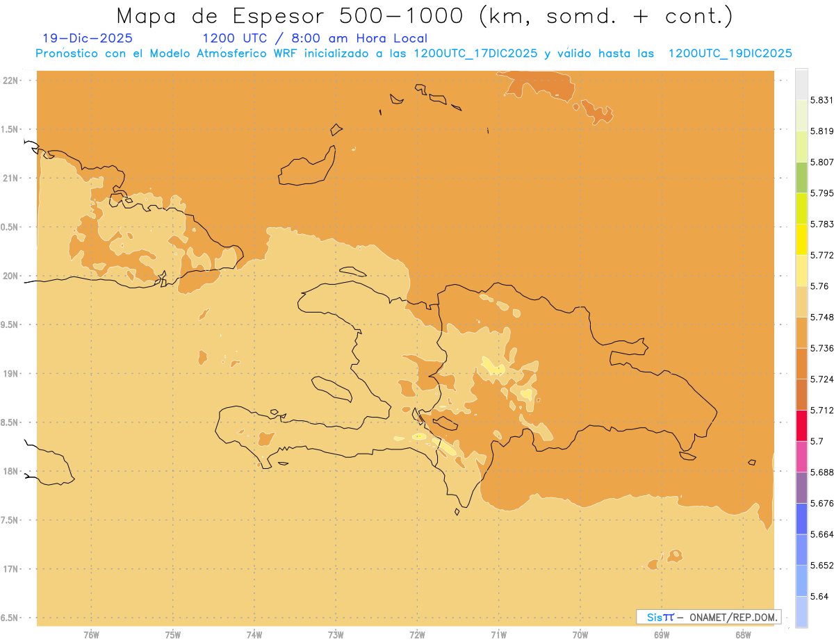This screenshot has height=644, width=834.
Task: Select the dark blue swatch between 5.664 and 5.676
Action: 801,518
